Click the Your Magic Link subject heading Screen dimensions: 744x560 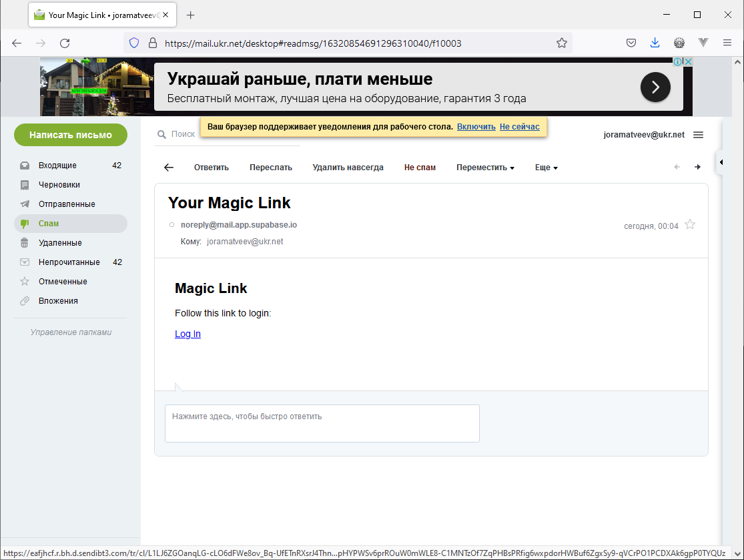tap(229, 203)
